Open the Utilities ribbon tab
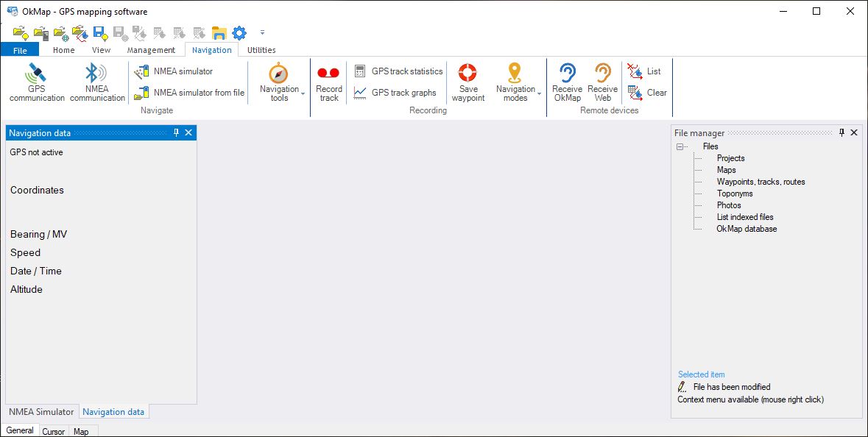This screenshot has width=868, height=437. [x=261, y=50]
